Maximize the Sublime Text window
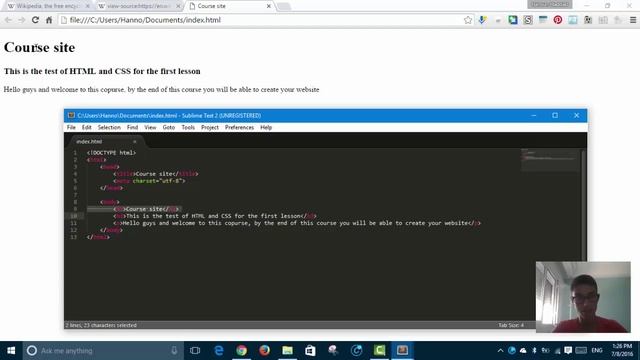The width and height of the screenshot is (640, 360). (555, 116)
